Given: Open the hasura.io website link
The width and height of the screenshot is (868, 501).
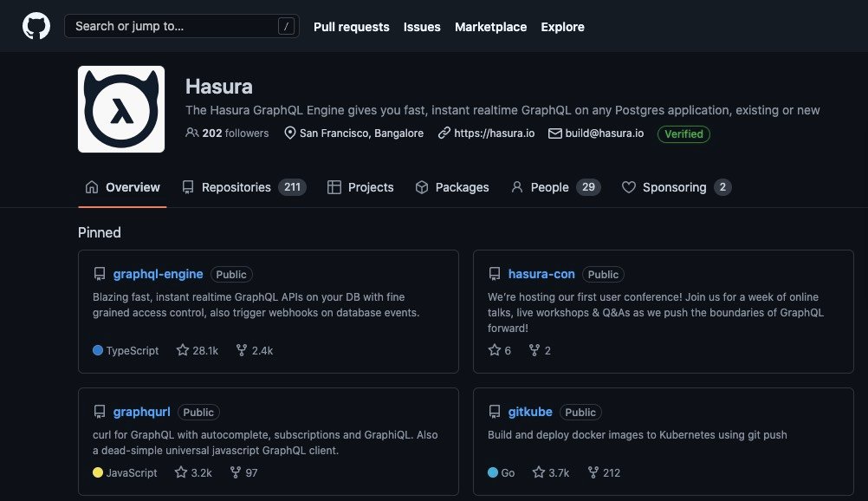Looking at the screenshot, I should point(494,133).
